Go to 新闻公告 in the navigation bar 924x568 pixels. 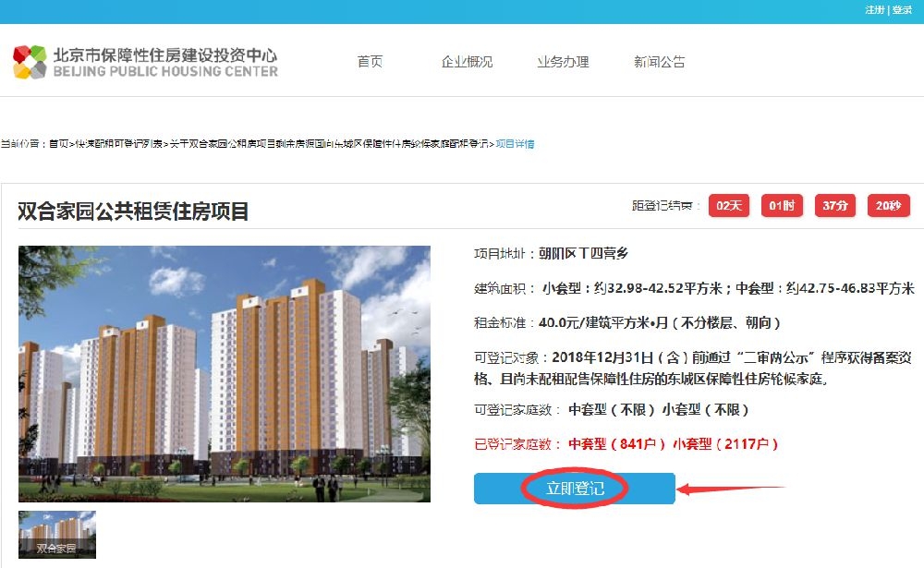click(659, 62)
